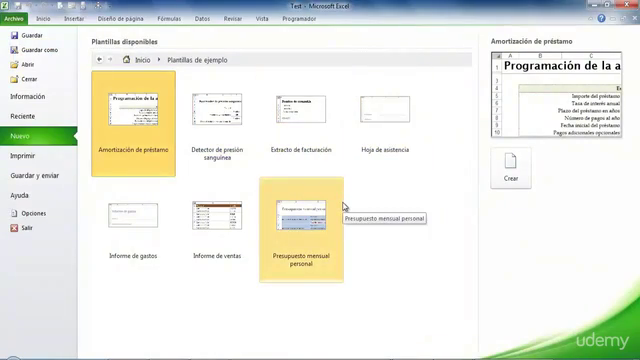Open the Vista ribbon tab

(x=262, y=19)
